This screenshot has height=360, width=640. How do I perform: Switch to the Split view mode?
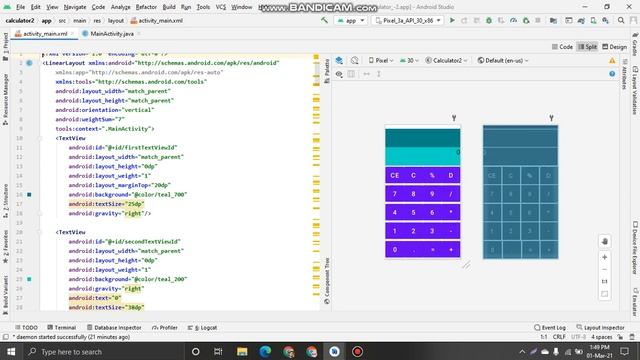click(587, 47)
